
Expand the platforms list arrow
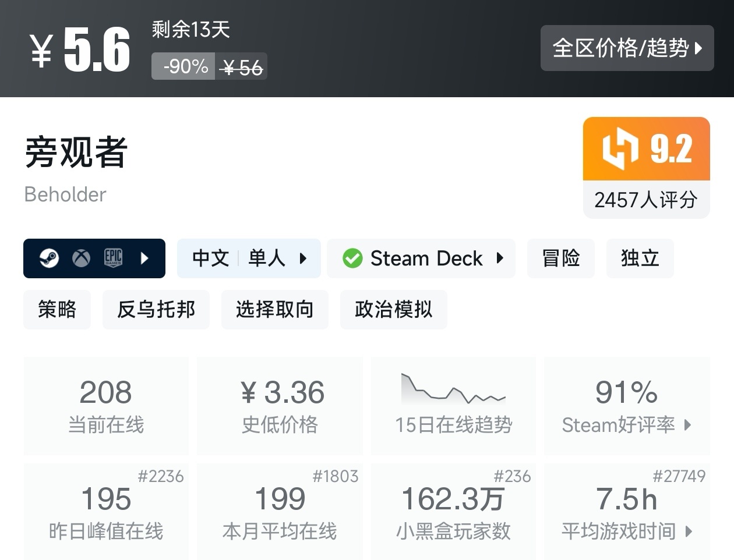pyautogui.click(x=145, y=258)
